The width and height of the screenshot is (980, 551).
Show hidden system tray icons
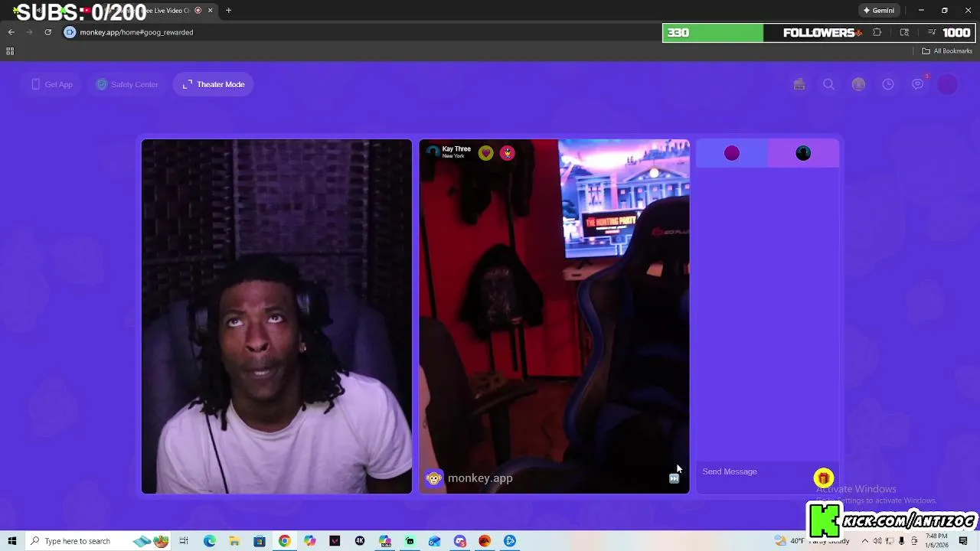tap(864, 541)
